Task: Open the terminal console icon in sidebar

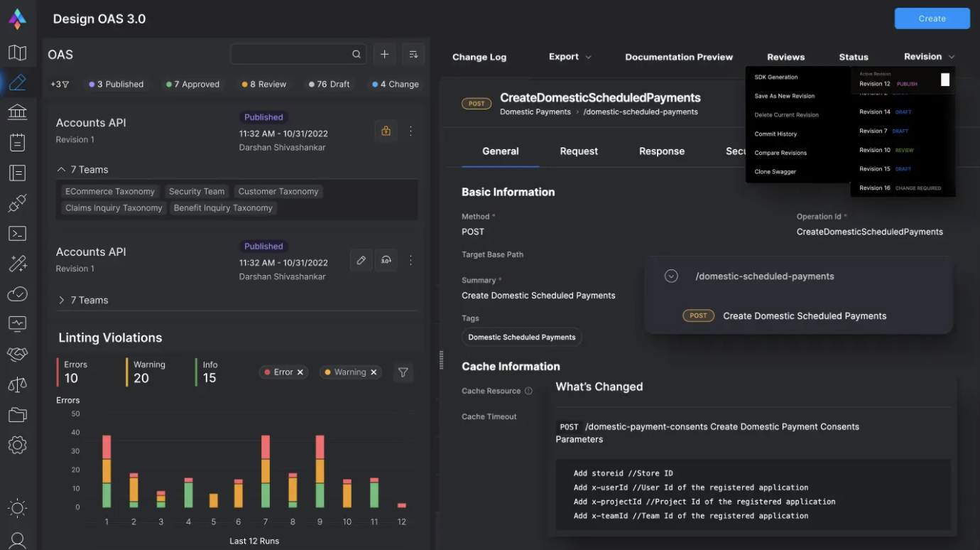Action: coord(18,234)
